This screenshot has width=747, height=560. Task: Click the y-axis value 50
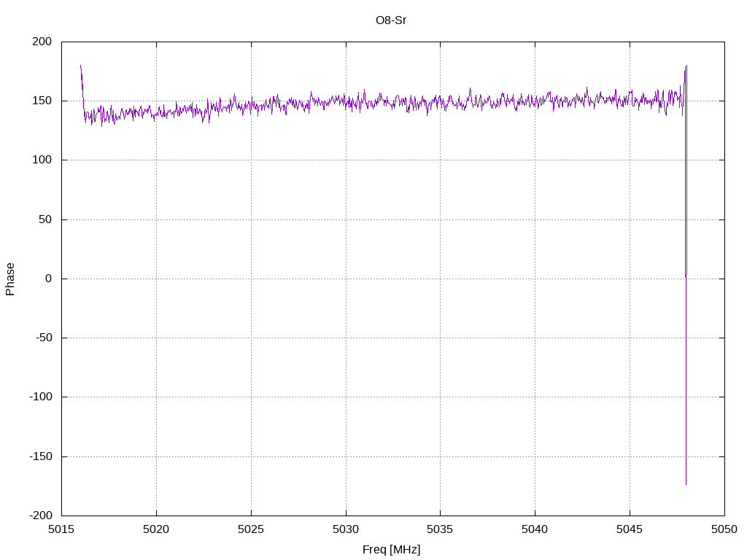(x=45, y=219)
